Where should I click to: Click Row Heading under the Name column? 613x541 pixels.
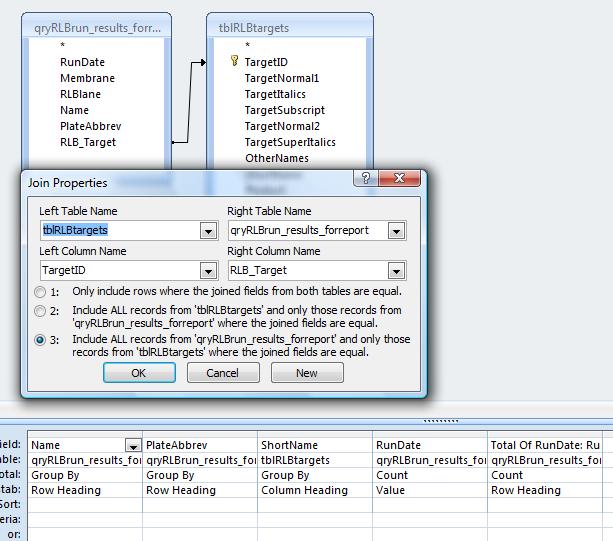85,490
